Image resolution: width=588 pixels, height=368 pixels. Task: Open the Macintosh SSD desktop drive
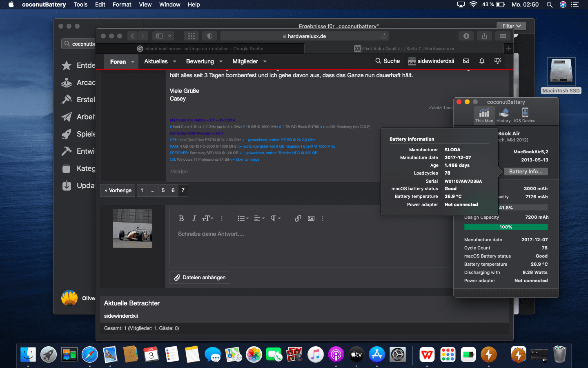click(x=561, y=75)
